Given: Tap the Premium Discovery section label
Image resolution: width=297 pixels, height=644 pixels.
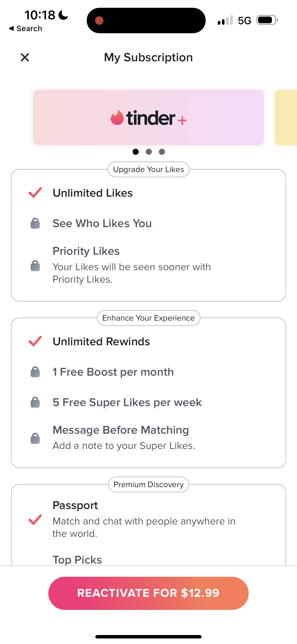Looking at the screenshot, I should pyautogui.click(x=148, y=485).
